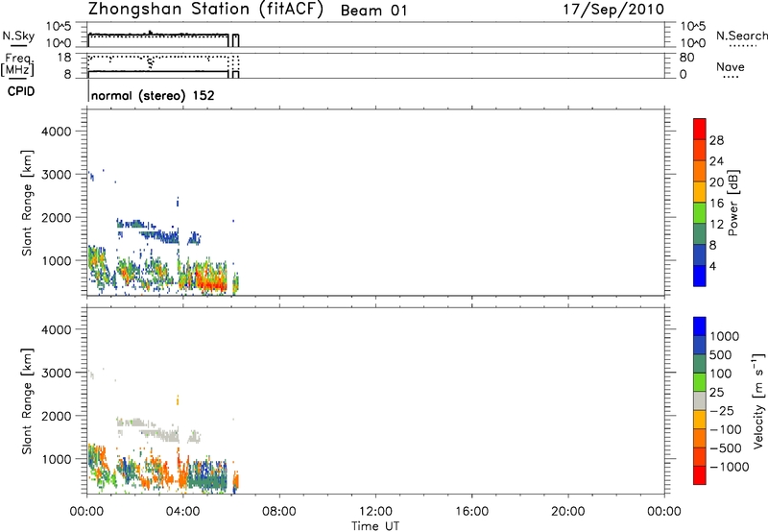The height and width of the screenshot is (532, 768).
Task: Click the 08:00 time axis tick label
Action: (x=279, y=512)
